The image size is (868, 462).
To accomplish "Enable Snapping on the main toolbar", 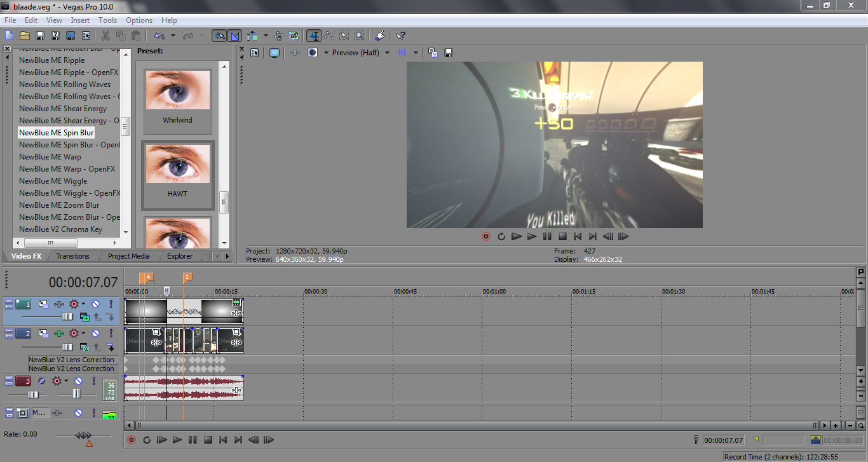I will tap(219, 36).
